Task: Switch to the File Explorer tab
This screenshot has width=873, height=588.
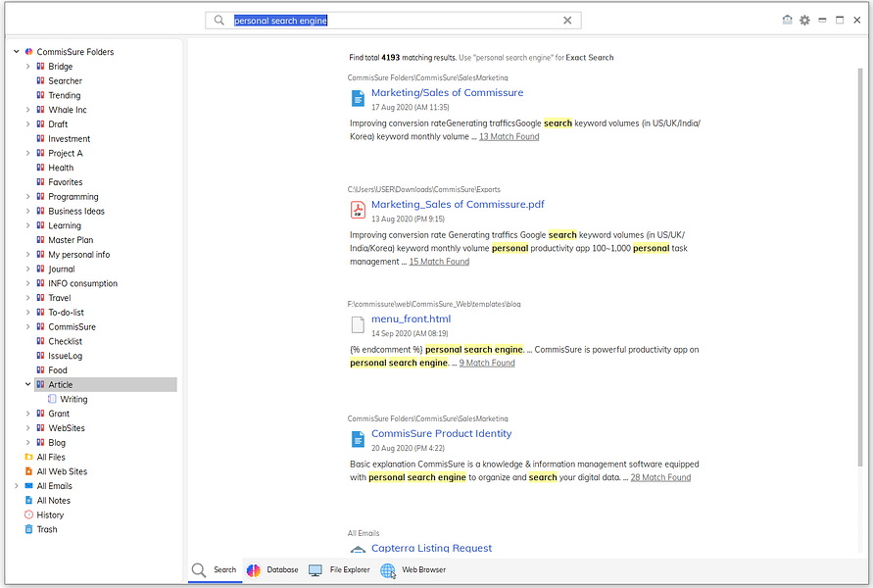Action: (x=339, y=569)
